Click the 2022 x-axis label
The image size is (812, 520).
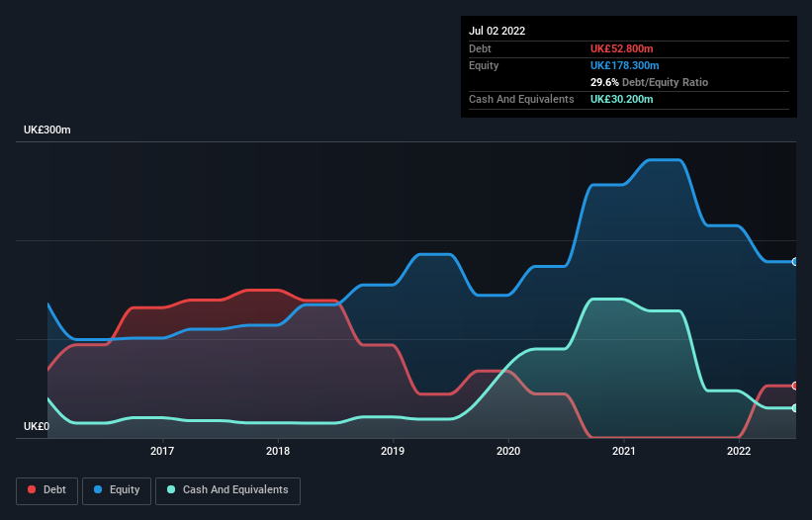739,451
